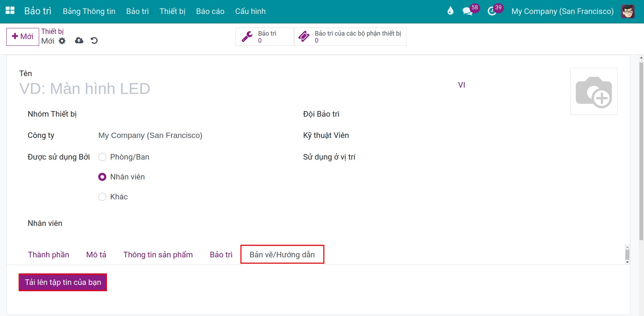Save record with cloud upload icon
The height and width of the screenshot is (316, 644).
(79, 41)
